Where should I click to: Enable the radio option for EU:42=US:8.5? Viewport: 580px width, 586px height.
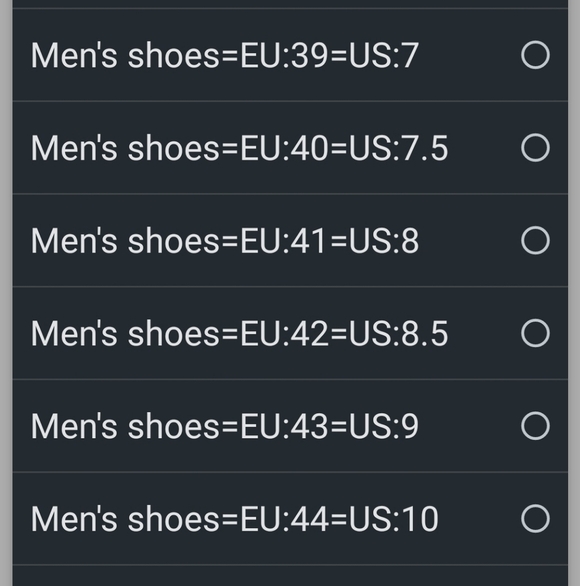click(x=535, y=333)
